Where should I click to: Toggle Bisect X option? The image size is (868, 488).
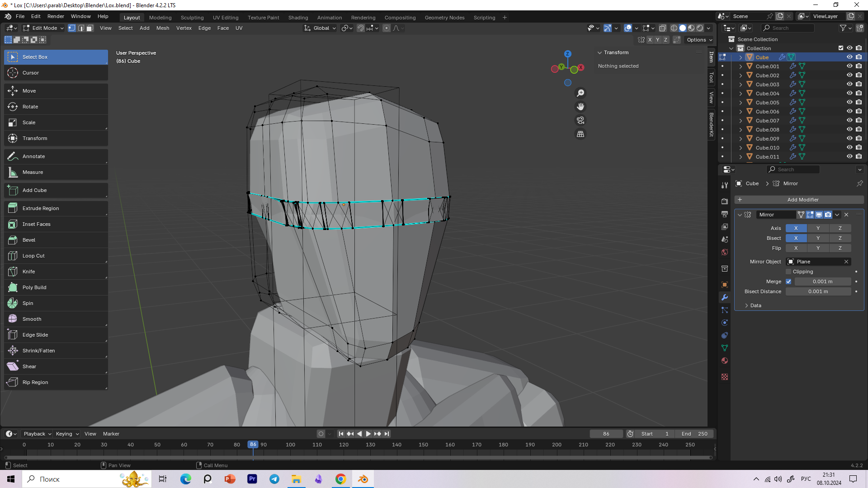(796, 238)
